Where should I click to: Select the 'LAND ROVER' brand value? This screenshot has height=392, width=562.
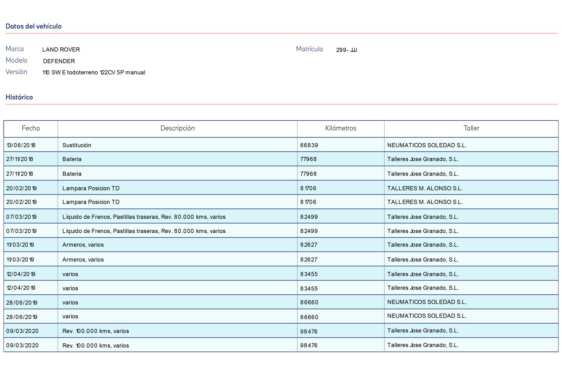61,50
